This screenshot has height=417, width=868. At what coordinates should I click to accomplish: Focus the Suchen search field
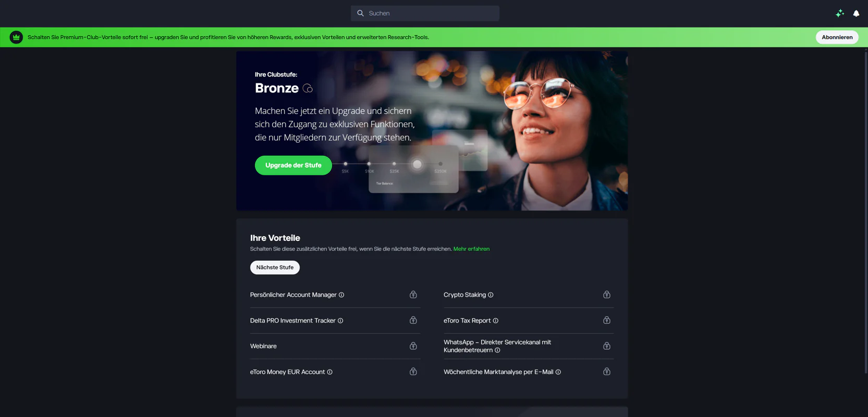[425, 13]
